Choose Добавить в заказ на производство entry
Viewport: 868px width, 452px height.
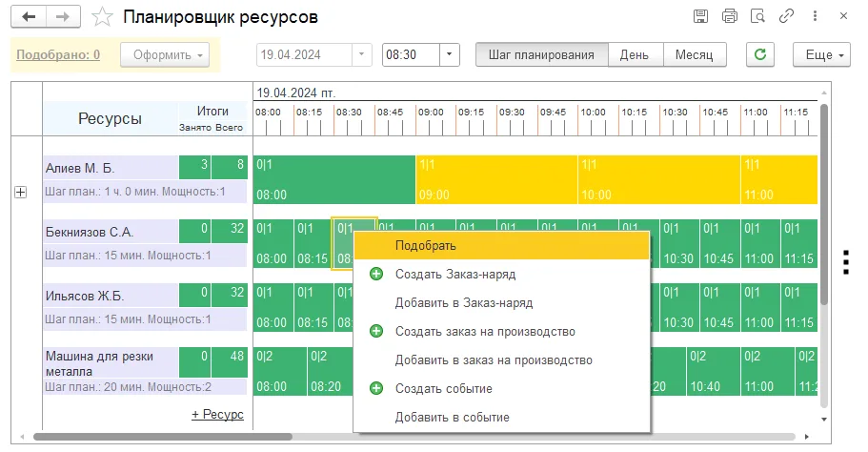pos(501,360)
